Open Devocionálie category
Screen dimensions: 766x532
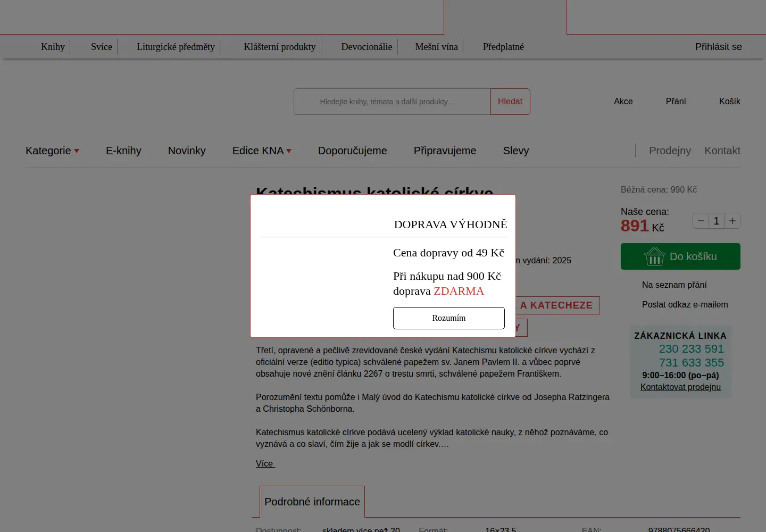(367, 47)
